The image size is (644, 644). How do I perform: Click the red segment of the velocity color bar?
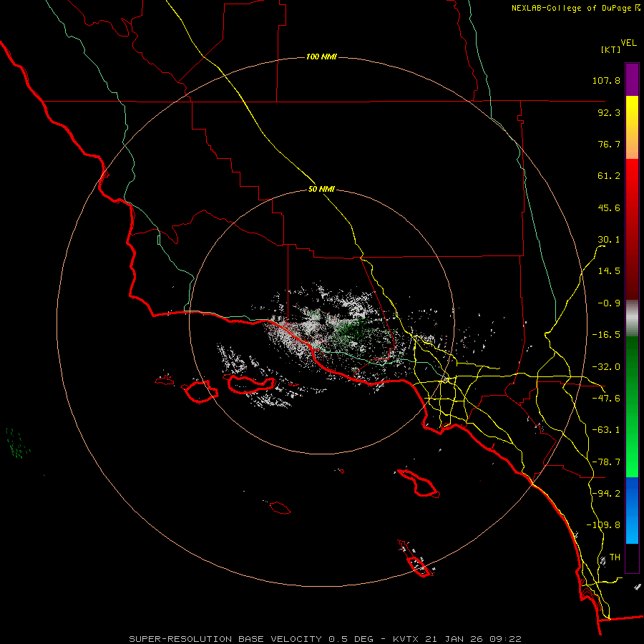point(632,229)
